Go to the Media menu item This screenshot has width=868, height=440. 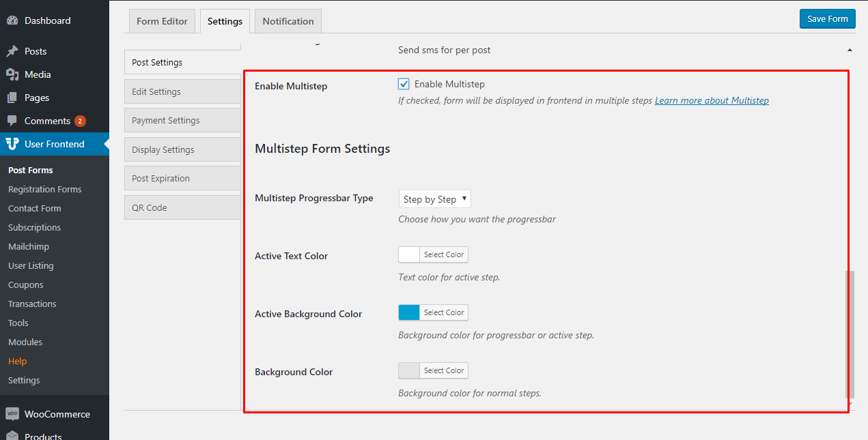click(x=55, y=74)
